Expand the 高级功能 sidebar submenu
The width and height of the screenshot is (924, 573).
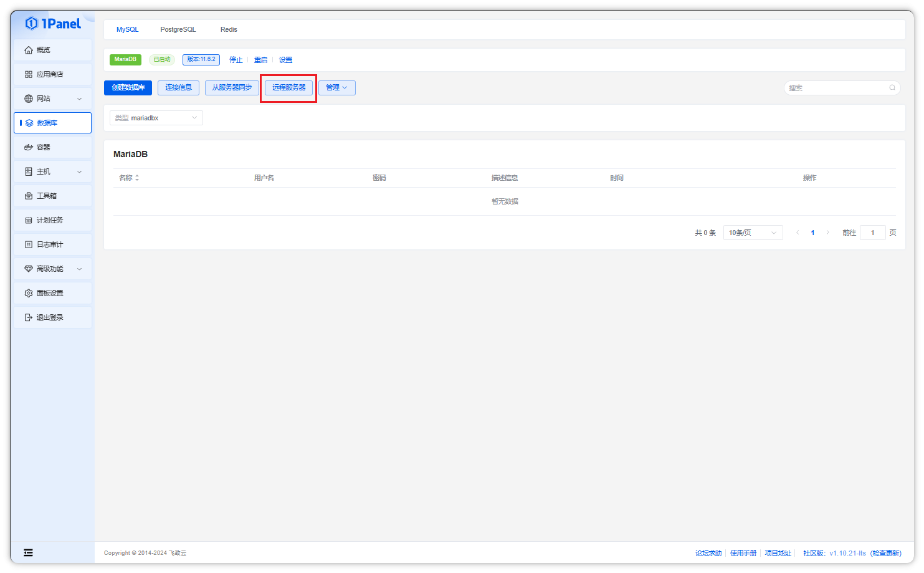coord(79,269)
